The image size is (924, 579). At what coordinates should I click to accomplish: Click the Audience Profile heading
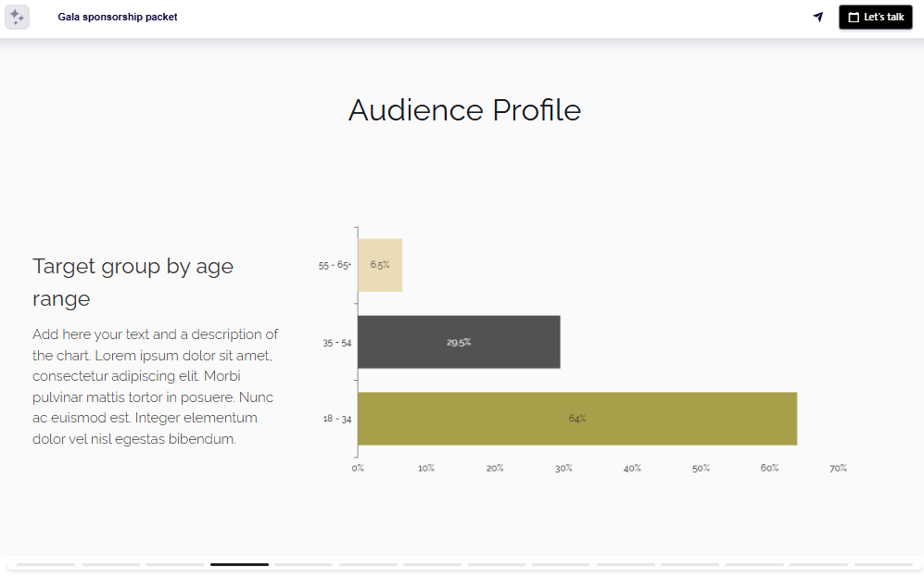464,109
